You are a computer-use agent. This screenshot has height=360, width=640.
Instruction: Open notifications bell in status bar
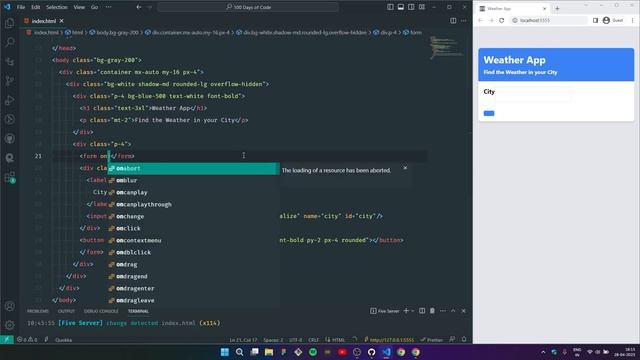tap(464, 340)
